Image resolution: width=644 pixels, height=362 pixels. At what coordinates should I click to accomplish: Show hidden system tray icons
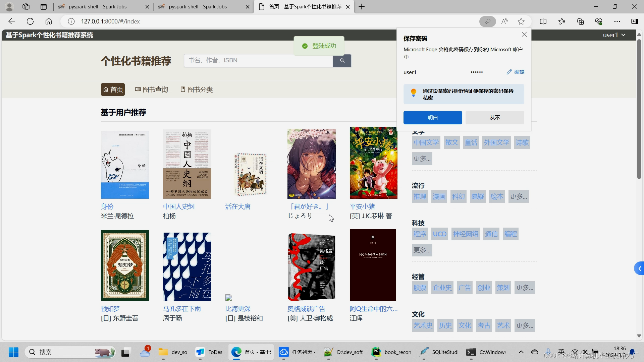[x=521, y=352]
